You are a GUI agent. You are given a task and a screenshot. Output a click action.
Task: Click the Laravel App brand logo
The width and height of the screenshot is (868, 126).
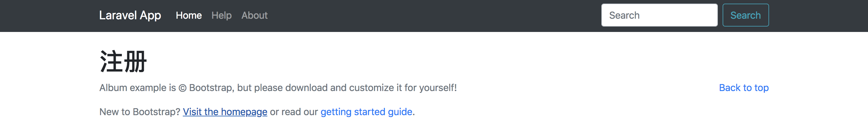click(x=130, y=15)
